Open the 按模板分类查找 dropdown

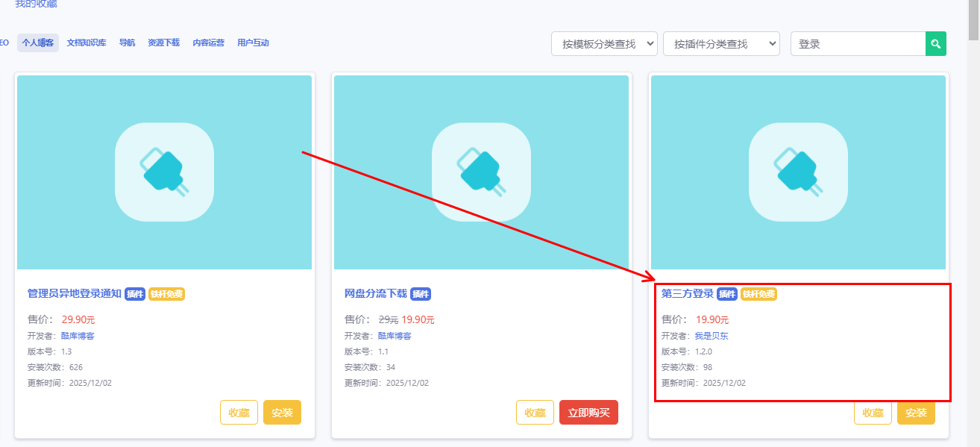[604, 44]
